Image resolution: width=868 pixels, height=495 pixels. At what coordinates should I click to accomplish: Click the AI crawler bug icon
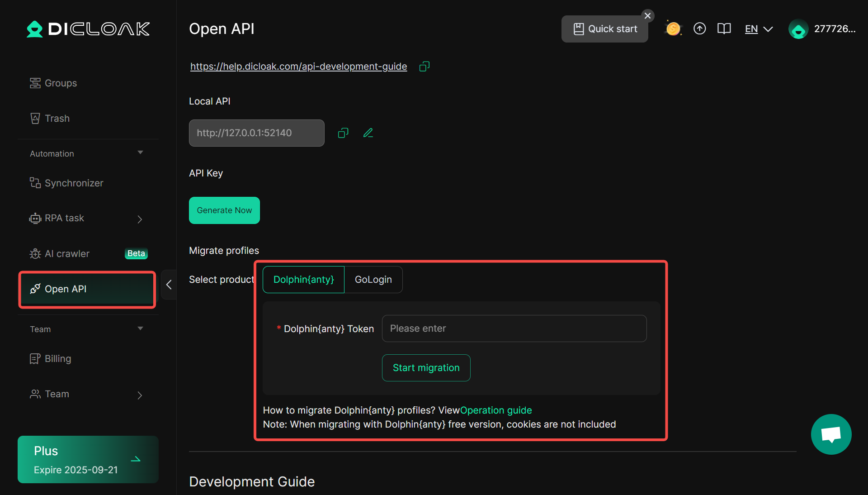pos(35,254)
